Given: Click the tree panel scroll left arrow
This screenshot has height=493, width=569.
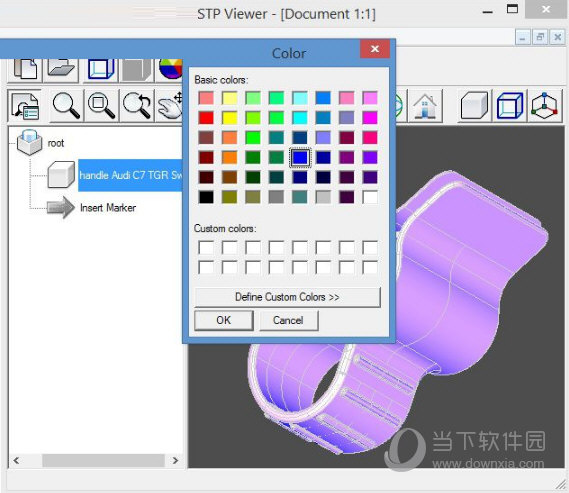Looking at the screenshot, I should [x=16, y=461].
